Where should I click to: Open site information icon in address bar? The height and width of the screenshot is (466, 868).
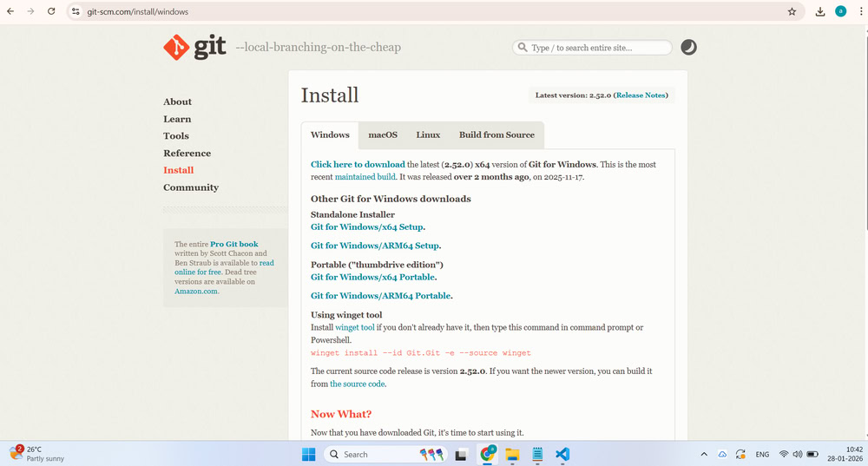(76, 11)
